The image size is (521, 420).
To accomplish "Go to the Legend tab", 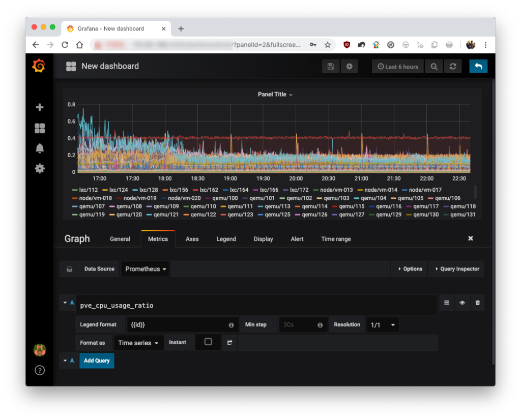I will (226, 239).
